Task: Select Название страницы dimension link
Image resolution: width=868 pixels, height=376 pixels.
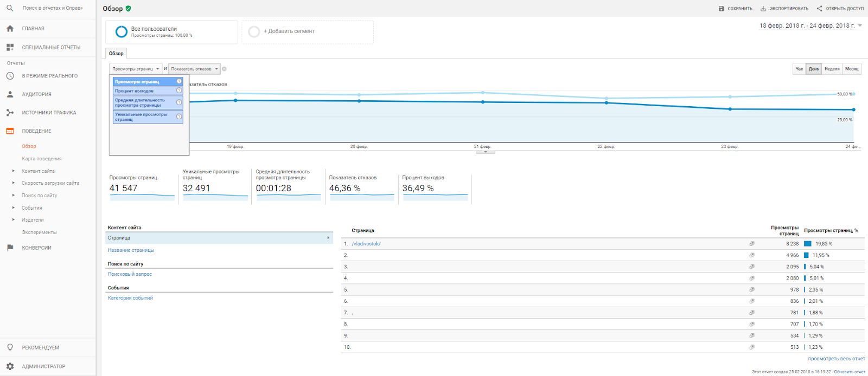Action: click(131, 250)
